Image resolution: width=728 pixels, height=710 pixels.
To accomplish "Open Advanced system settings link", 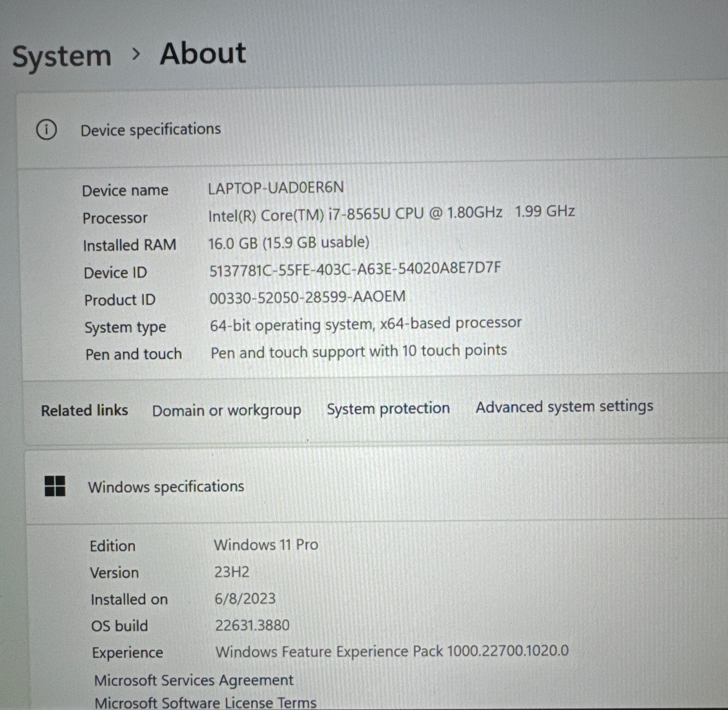I will coord(564,407).
